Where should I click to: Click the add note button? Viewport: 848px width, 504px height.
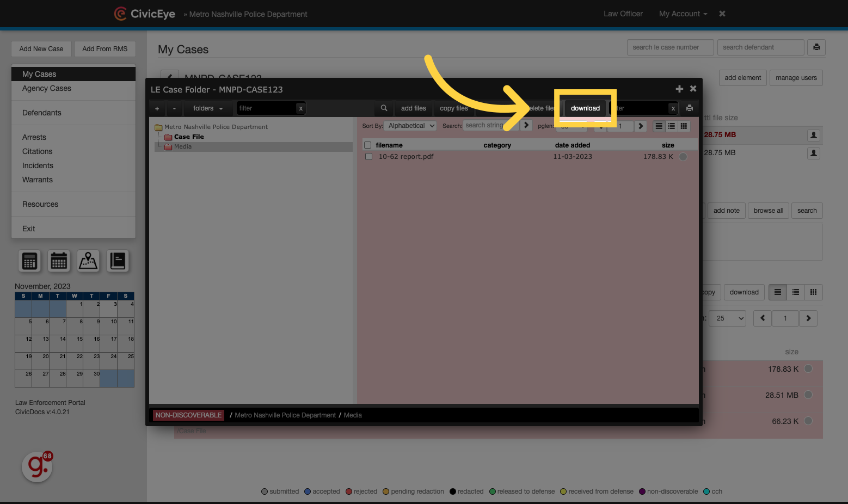(726, 211)
